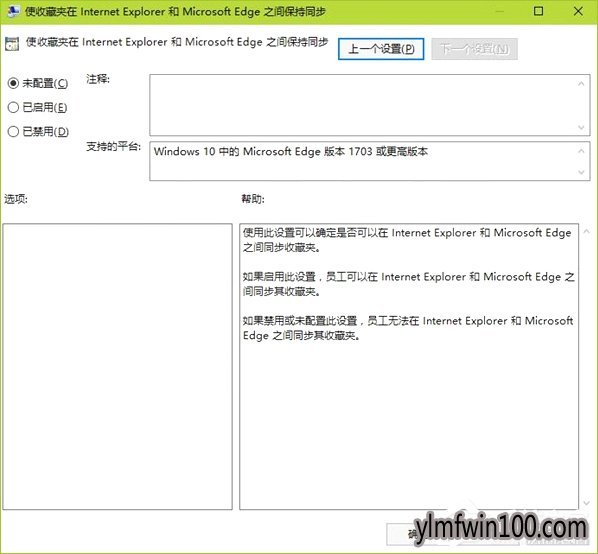Image resolution: width=598 pixels, height=554 pixels.
Task: Click the title bar application icon
Action: tap(13, 11)
